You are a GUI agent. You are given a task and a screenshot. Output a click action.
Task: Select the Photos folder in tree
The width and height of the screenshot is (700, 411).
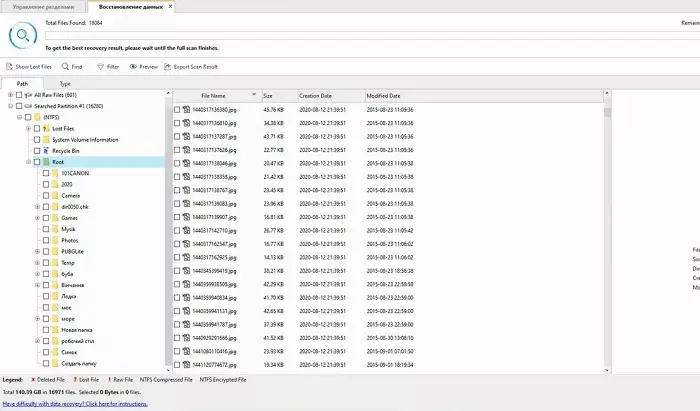click(69, 240)
